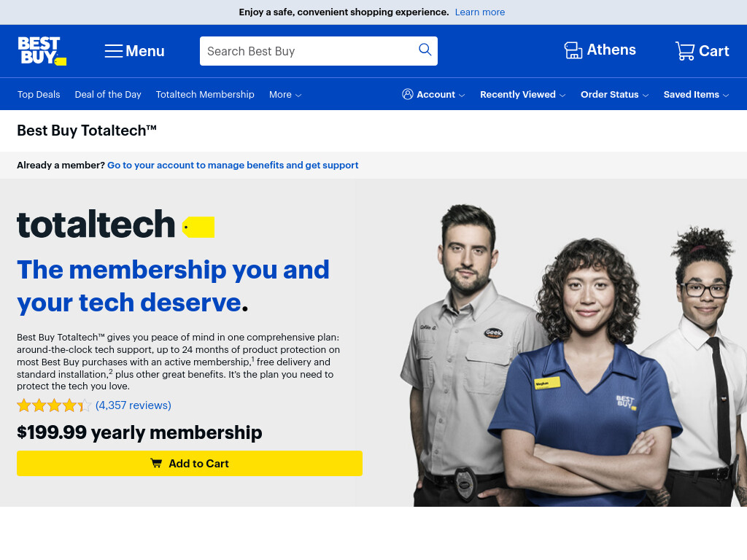Open the Order Status dropdown
The width and height of the screenshot is (747, 560).
[614, 95]
